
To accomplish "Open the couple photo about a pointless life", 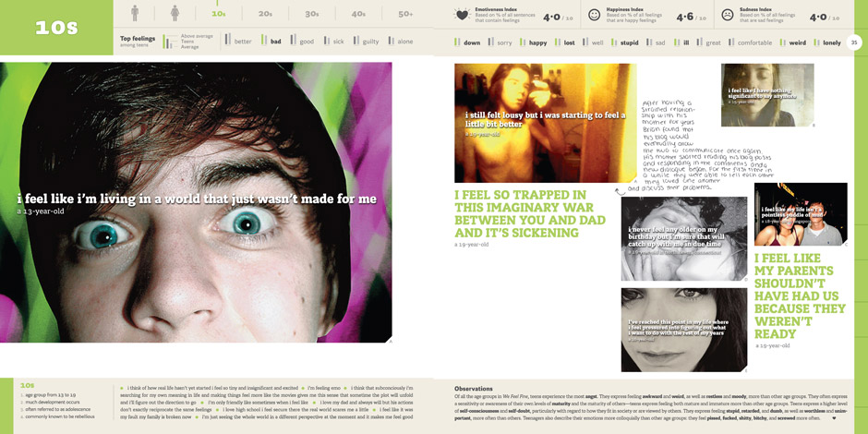I will point(801,214).
